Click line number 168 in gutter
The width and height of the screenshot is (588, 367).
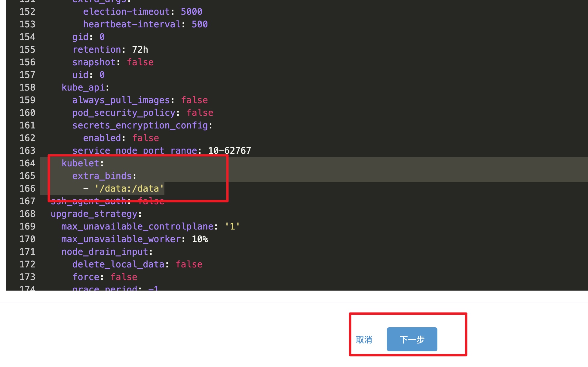[x=27, y=214]
